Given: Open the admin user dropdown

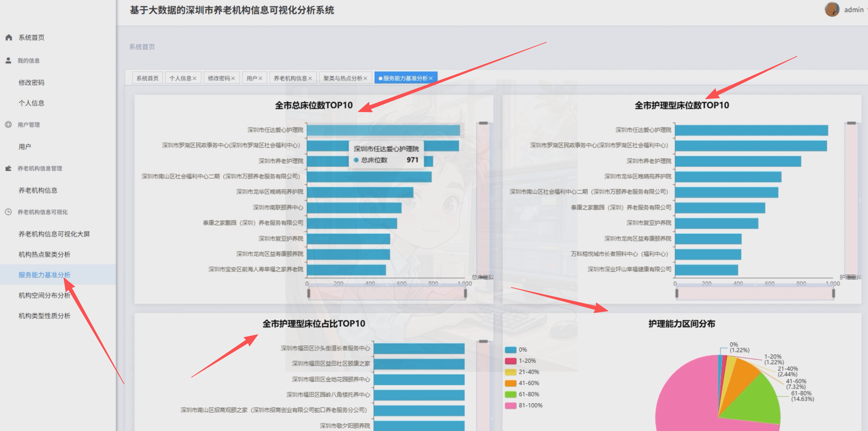Looking at the screenshot, I should (x=854, y=10).
